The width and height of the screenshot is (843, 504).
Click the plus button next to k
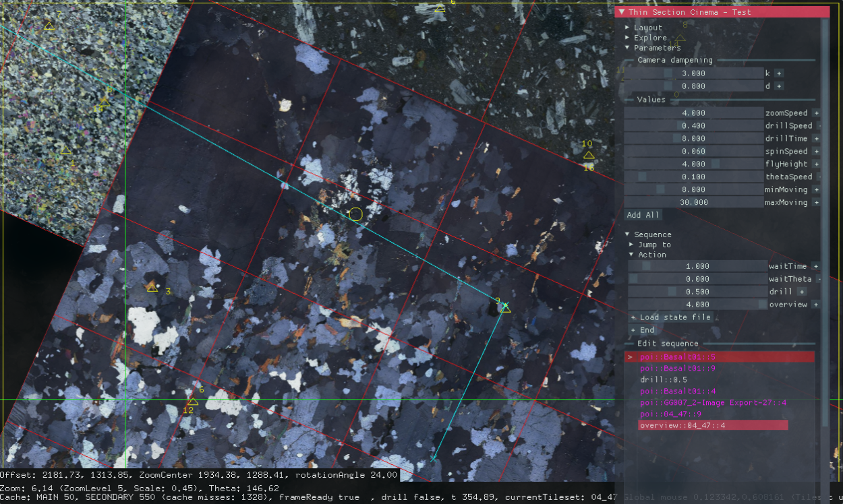(x=778, y=73)
